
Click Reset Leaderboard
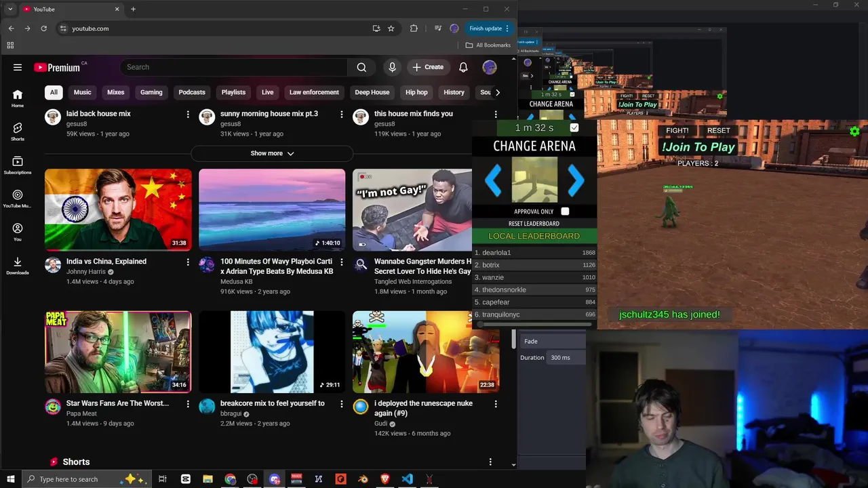pyautogui.click(x=534, y=224)
